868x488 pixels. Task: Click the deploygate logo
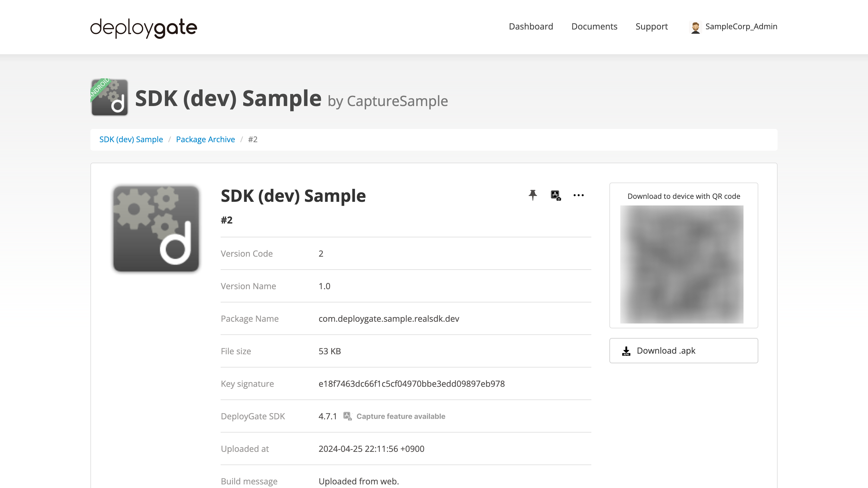pos(143,28)
